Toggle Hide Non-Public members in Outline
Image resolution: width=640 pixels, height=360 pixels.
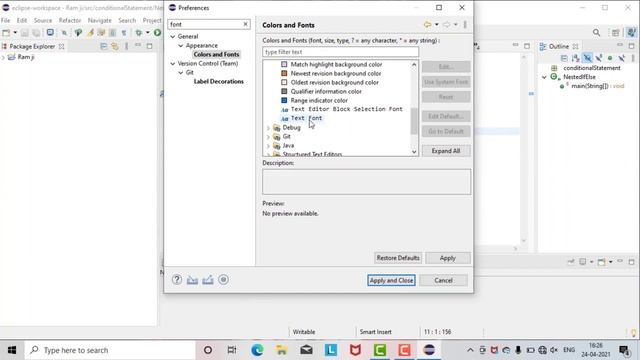pos(610,58)
